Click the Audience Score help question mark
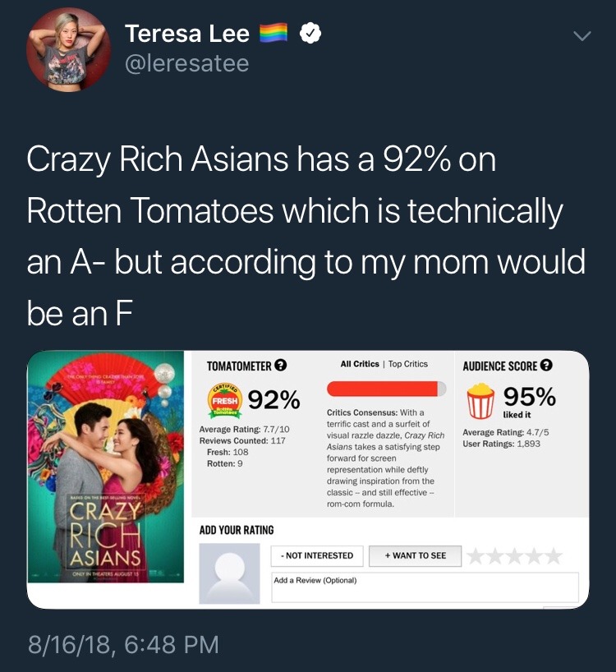 click(x=546, y=366)
